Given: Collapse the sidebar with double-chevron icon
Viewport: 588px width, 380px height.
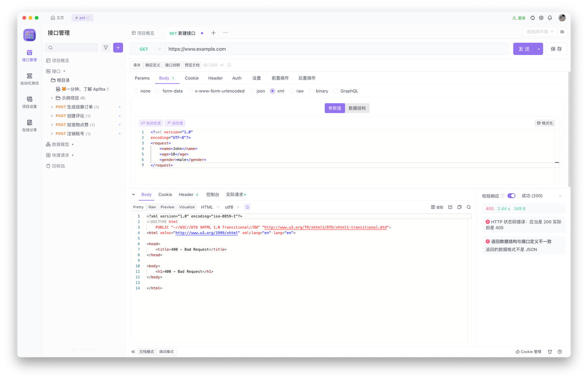Looking at the screenshot, I should coord(133,352).
